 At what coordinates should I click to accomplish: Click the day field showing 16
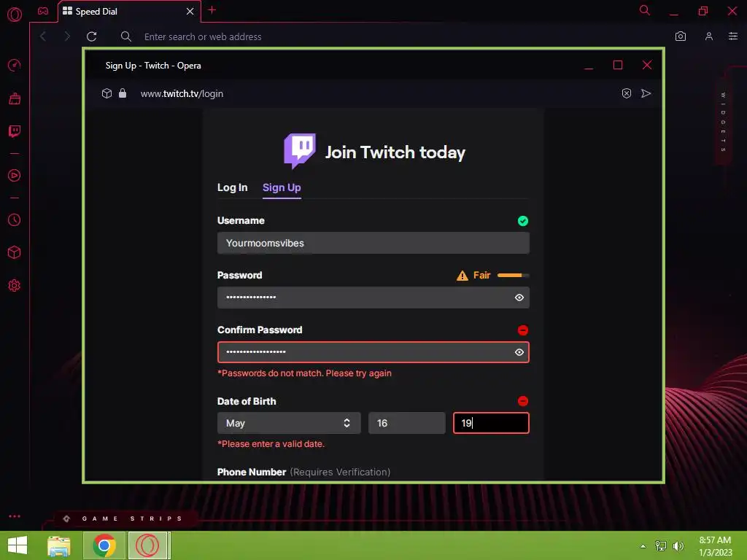407,423
